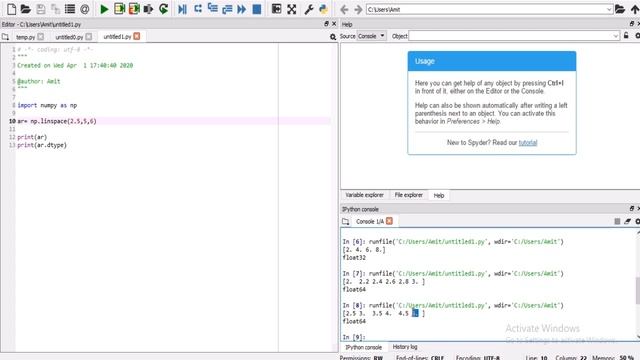The image size is (640, 360).
Task: Click code line 'print(ar.dtype)'
Action: pos(42,145)
